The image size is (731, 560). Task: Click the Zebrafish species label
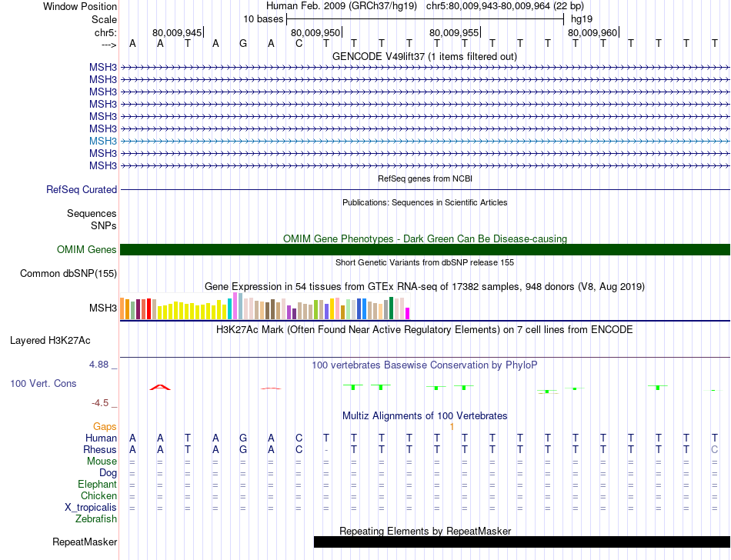pyautogui.click(x=96, y=519)
